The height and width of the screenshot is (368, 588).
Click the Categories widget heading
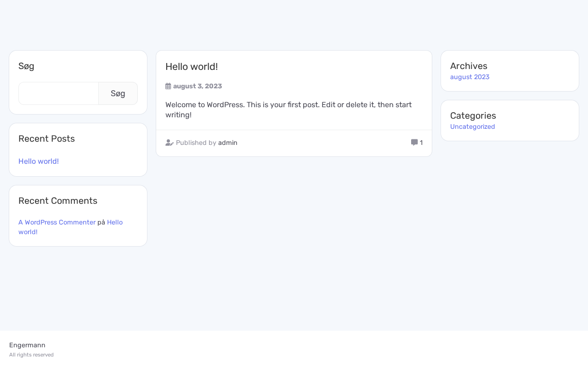(x=473, y=115)
